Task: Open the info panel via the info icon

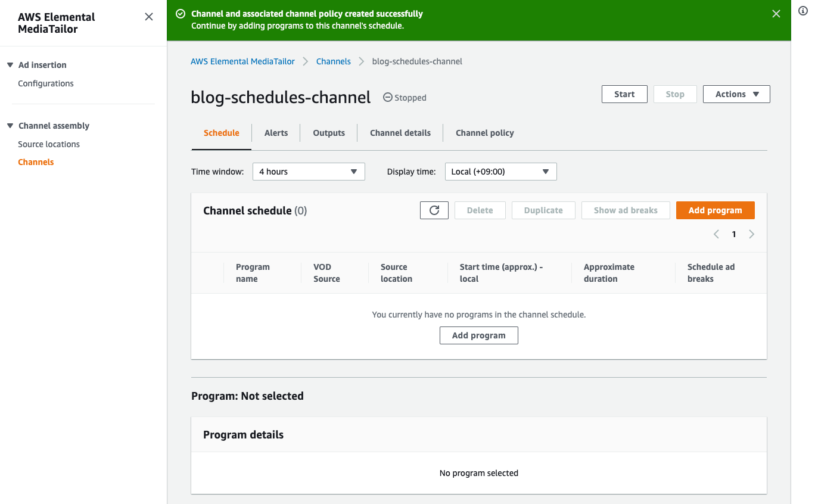Action: [802, 11]
